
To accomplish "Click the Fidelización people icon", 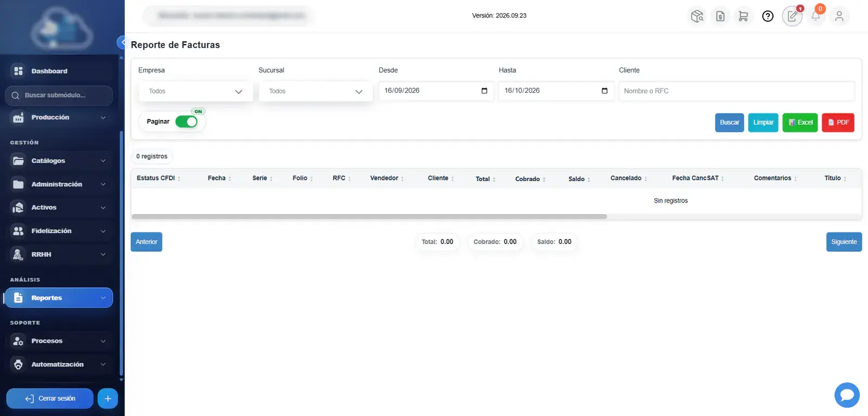I will pos(18,231).
